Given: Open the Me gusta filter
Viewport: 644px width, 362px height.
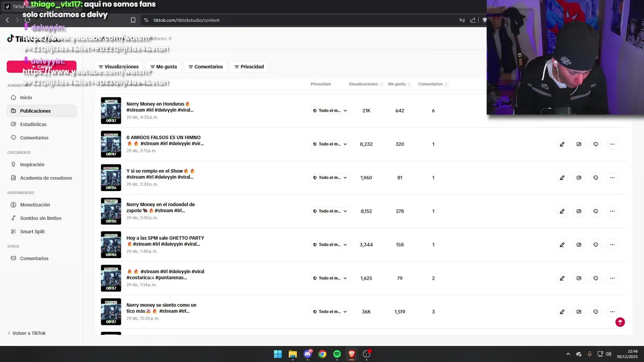Looking at the screenshot, I should [x=164, y=66].
